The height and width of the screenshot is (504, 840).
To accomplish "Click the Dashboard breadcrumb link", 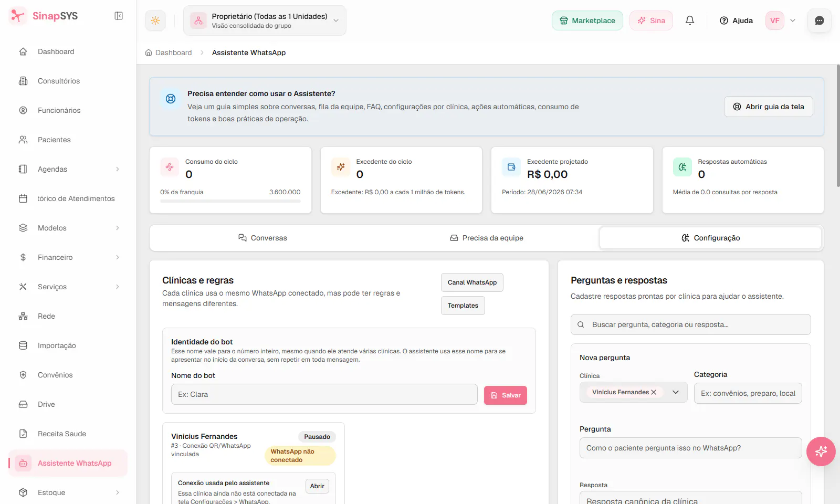I will (169, 52).
